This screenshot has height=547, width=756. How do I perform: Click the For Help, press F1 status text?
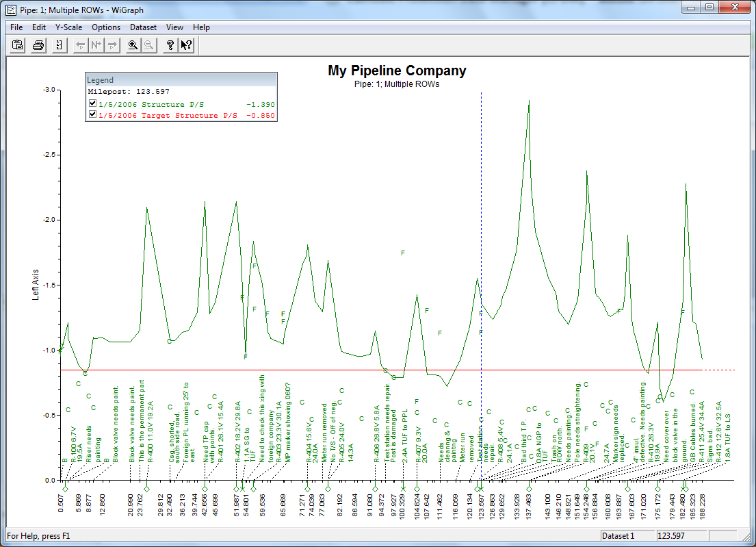click(x=38, y=536)
